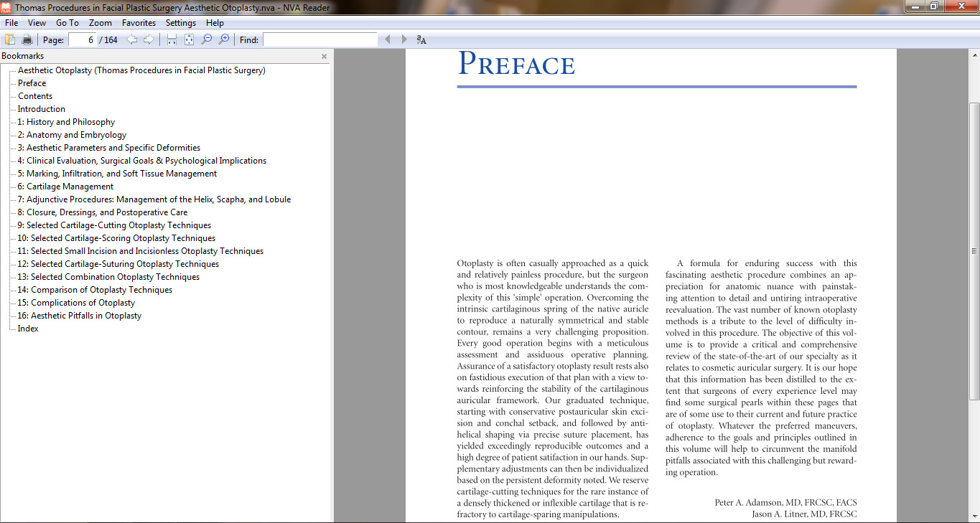Open bookmark 4: Clinical Evaluation, Surgical Goals
This screenshot has width=980, height=523.
(142, 161)
